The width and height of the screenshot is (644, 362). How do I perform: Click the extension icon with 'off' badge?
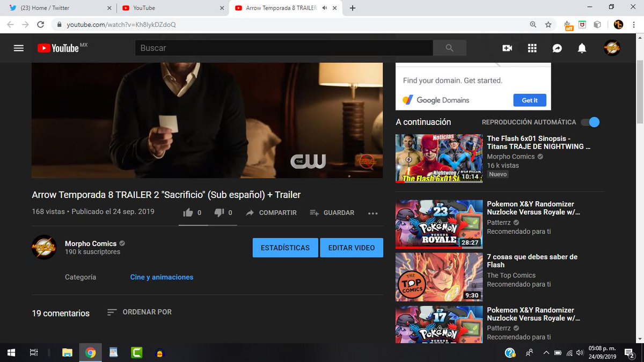[568, 25]
